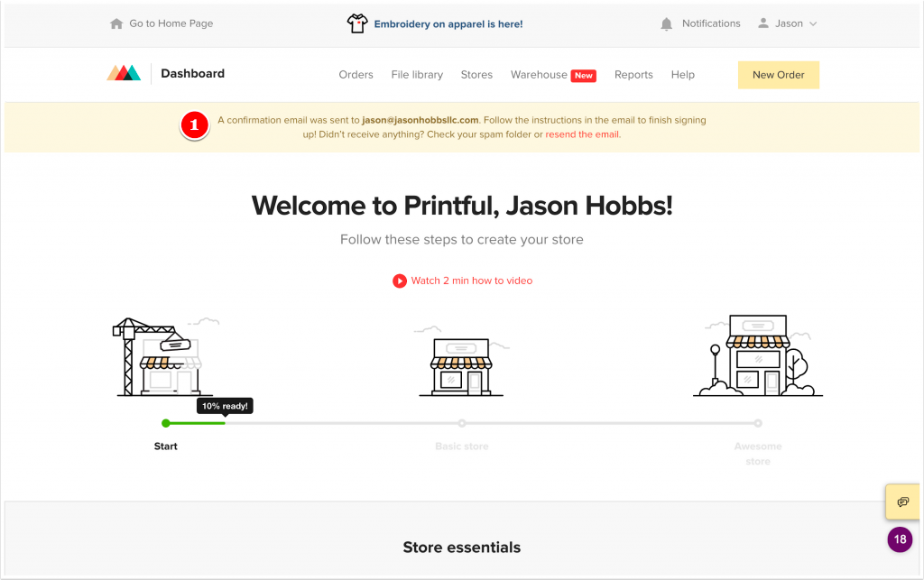
Task: Visit the Warehouse section with the New badge
Action: [539, 75]
